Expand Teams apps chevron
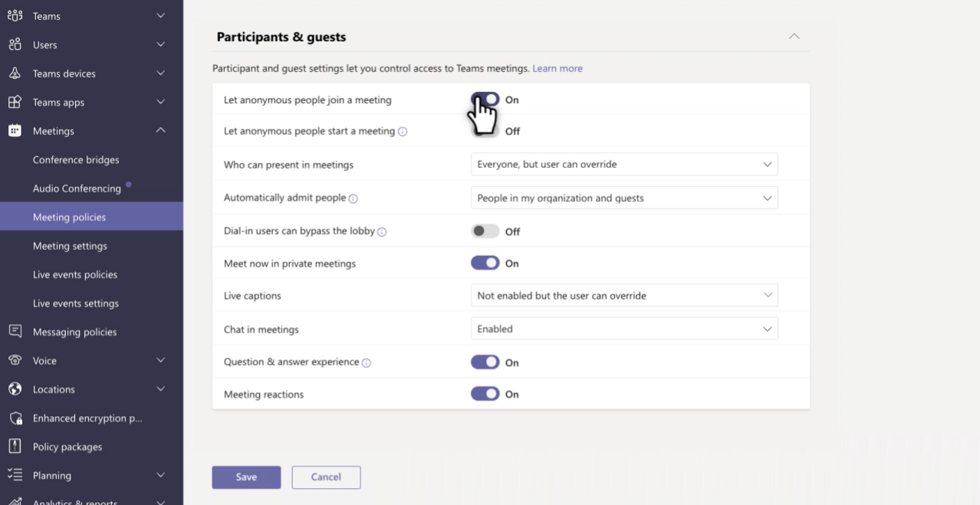The image size is (980, 505). point(160,102)
